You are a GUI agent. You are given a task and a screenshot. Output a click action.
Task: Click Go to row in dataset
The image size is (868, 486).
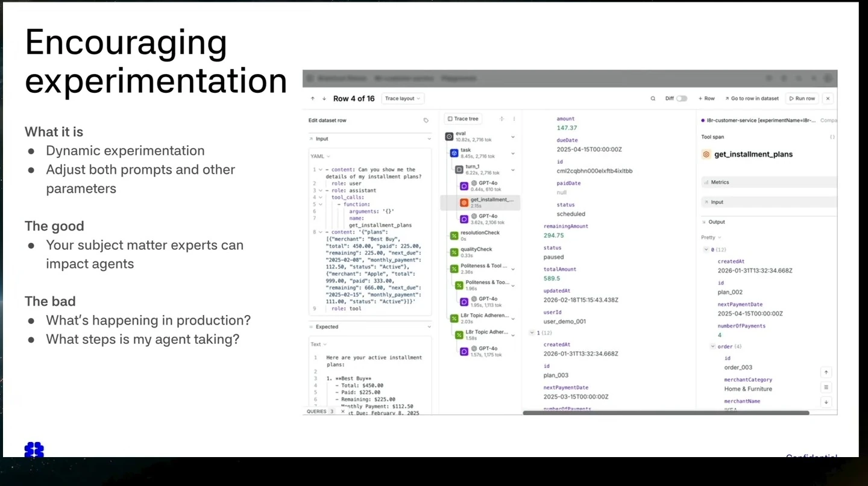pyautogui.click(x=751, y=99)
